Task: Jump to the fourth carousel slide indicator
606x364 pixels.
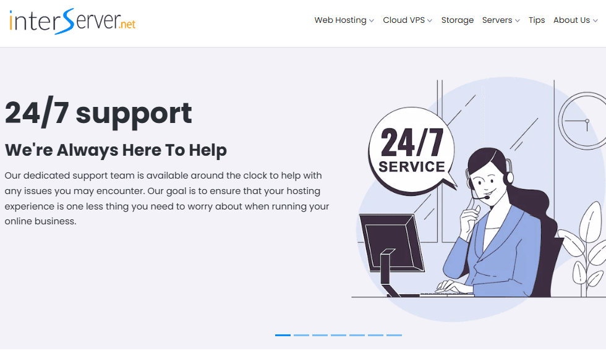Action: click(x=339, y=335)
